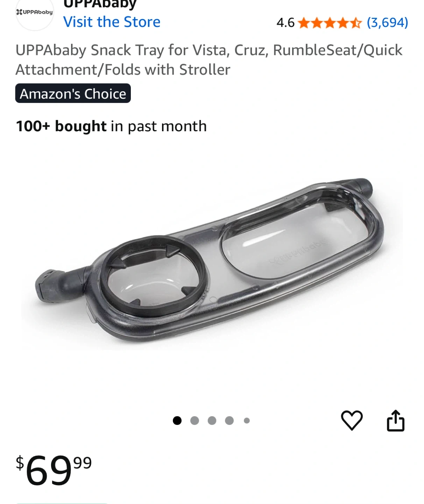This screenshot has height=504, width=424.
Task: Open Visit the Store link
Action: 112,22
